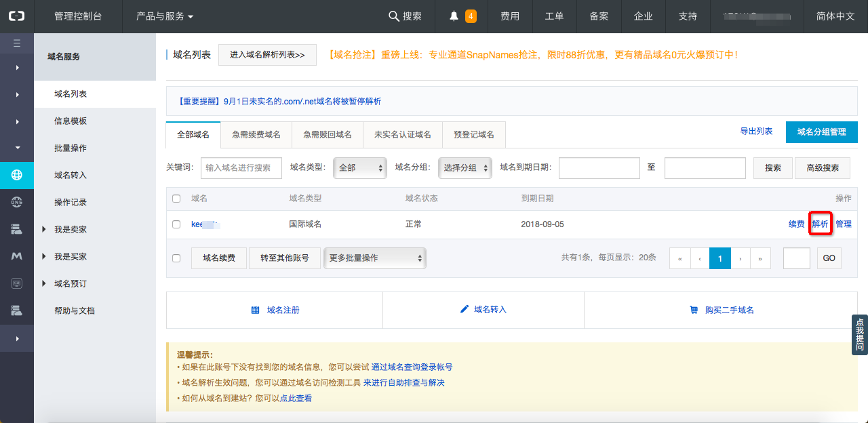Click the search magnifier icon
This screenshot has width=868, height=423.
click(393, 16)
